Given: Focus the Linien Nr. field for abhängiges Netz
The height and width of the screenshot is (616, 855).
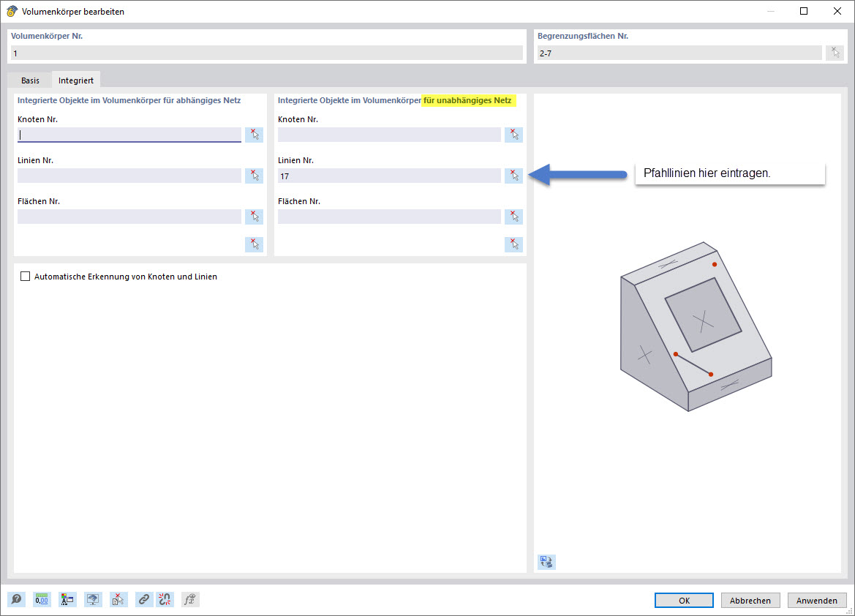Looking at the screenshot, I should 129,176.
